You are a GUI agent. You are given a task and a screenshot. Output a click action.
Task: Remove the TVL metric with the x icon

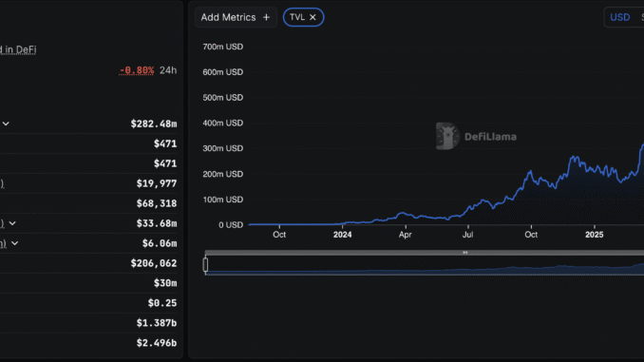coord(313,17)
